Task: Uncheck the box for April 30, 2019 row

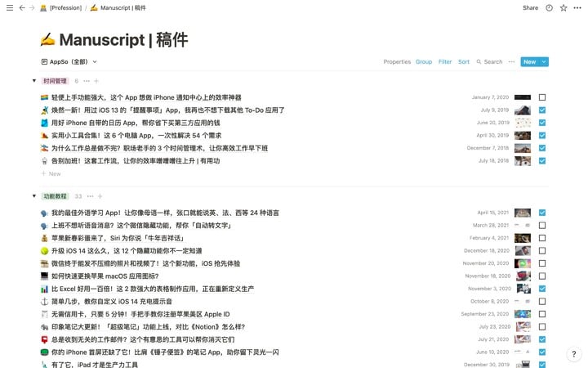Action: tap(542, 136)
